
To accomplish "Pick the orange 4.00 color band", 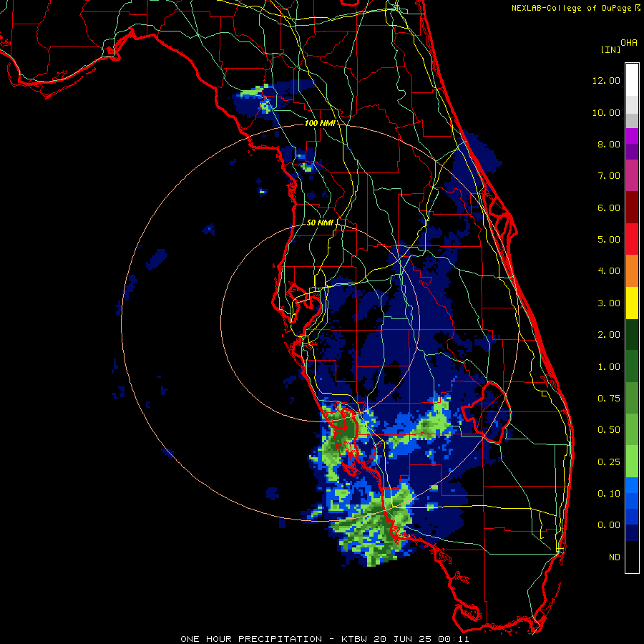I will pos(632,271).
